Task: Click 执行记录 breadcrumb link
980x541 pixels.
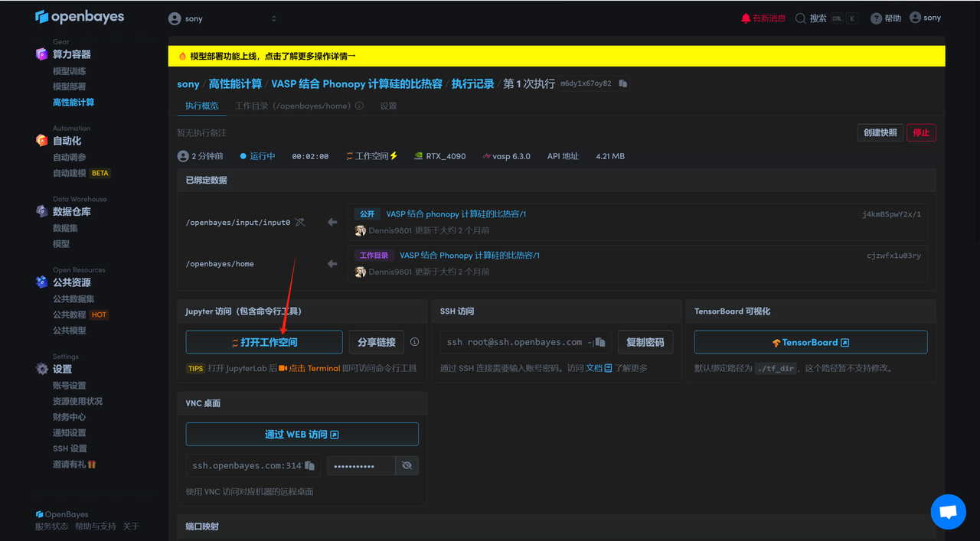Action: 472,84
